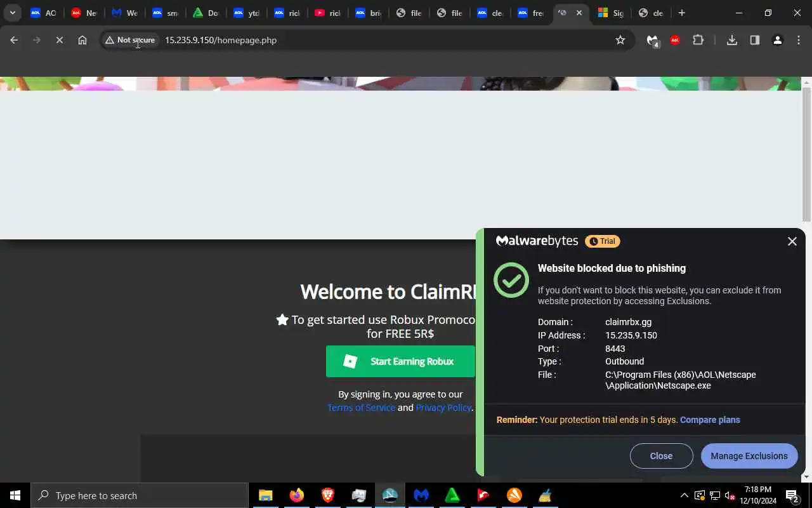Screen dimensions: 812x508
Task: Switch to the AOL sm tab
Action: (x=164, y=13)
